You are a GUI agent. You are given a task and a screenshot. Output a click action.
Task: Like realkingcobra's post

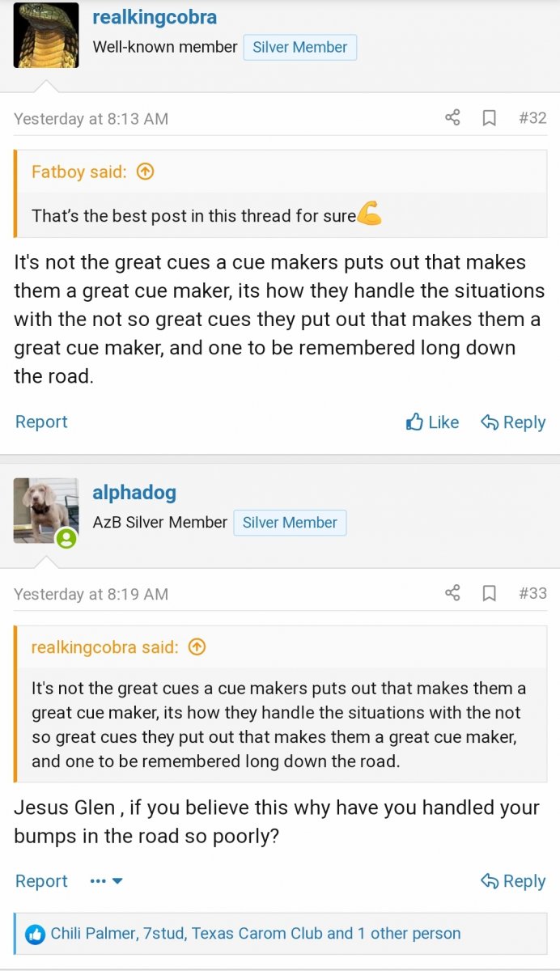432,422
